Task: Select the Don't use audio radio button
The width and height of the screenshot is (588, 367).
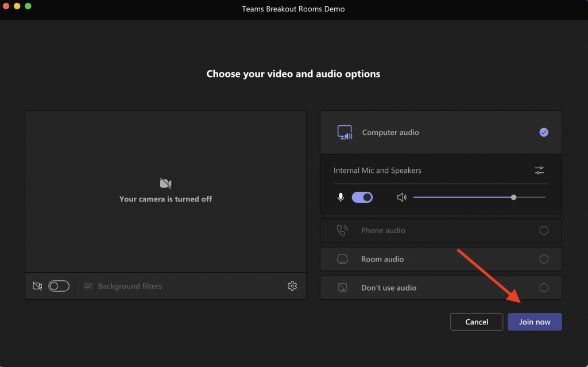Action: [x=544, y=288]
